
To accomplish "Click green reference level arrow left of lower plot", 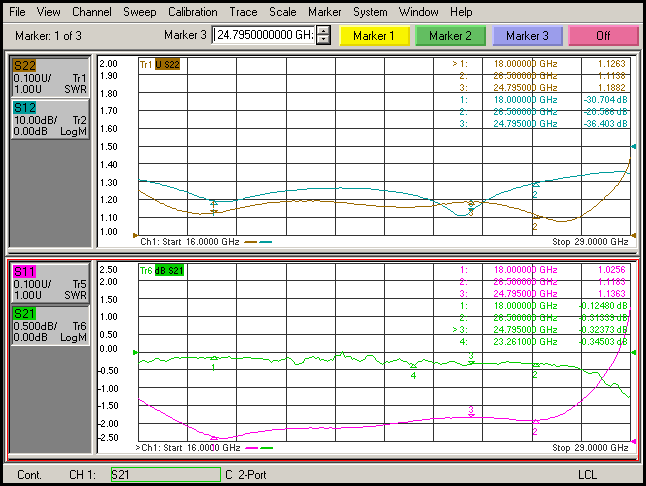I will tap(135, 353).
